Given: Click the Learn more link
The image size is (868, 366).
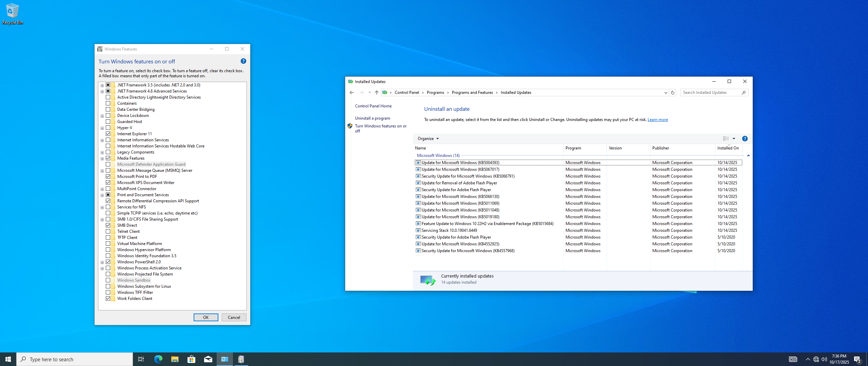Looking at the screenshot, I should click(657, 120).
